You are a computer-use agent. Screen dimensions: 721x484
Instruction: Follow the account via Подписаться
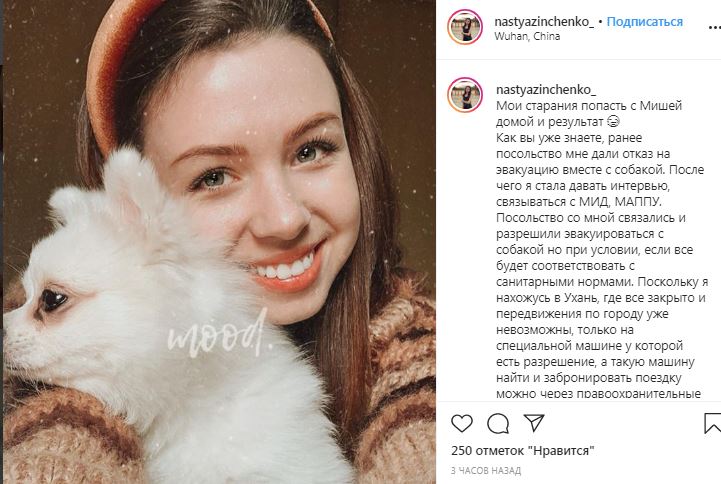click(x=645, y=22)
